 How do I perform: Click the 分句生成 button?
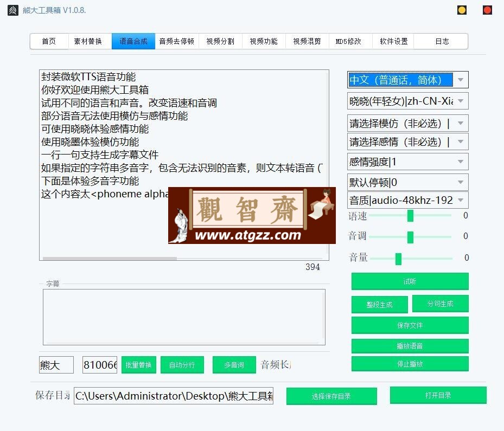(x=441, y=304)
